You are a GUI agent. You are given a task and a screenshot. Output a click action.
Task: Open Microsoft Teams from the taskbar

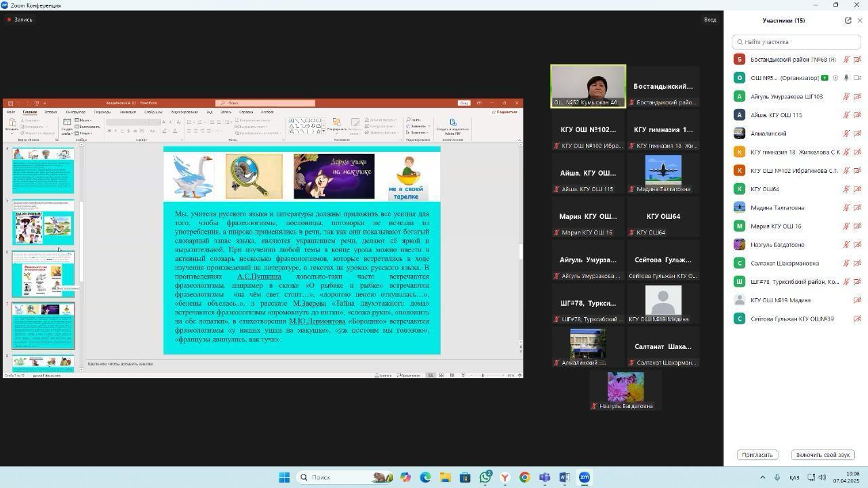coord(545,477)
